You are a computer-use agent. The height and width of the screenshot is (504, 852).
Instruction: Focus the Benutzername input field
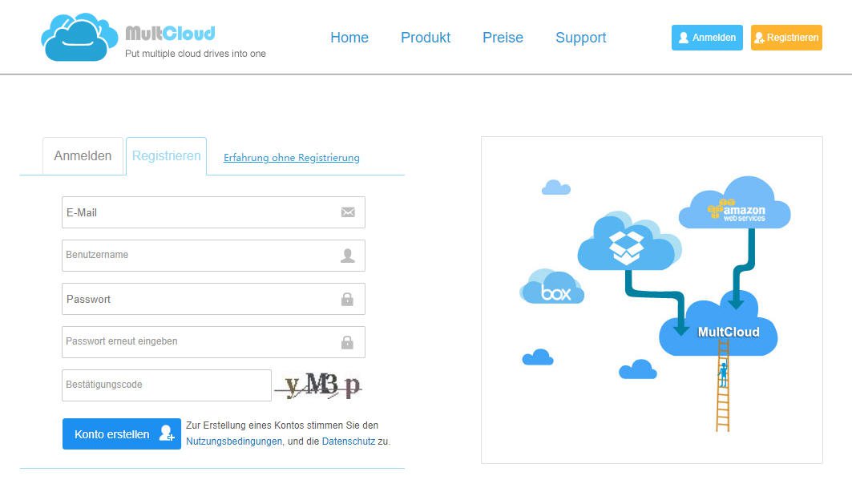click(213, 256)
